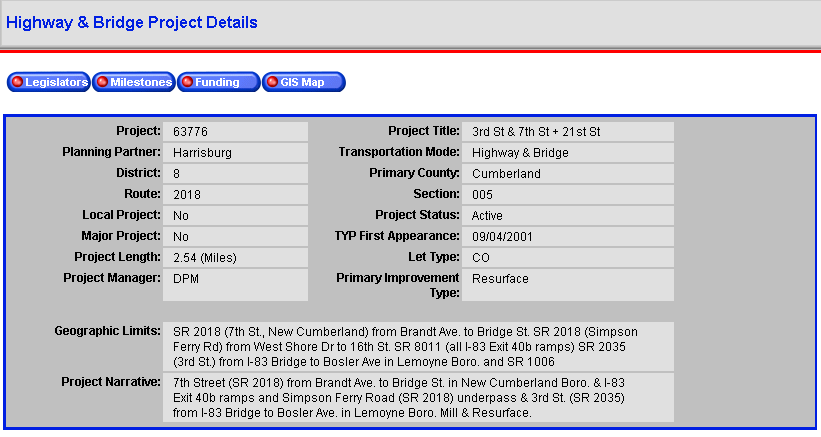Open the GIS Map button
Screen dimensions: 821x437
(x=304, y=82)
